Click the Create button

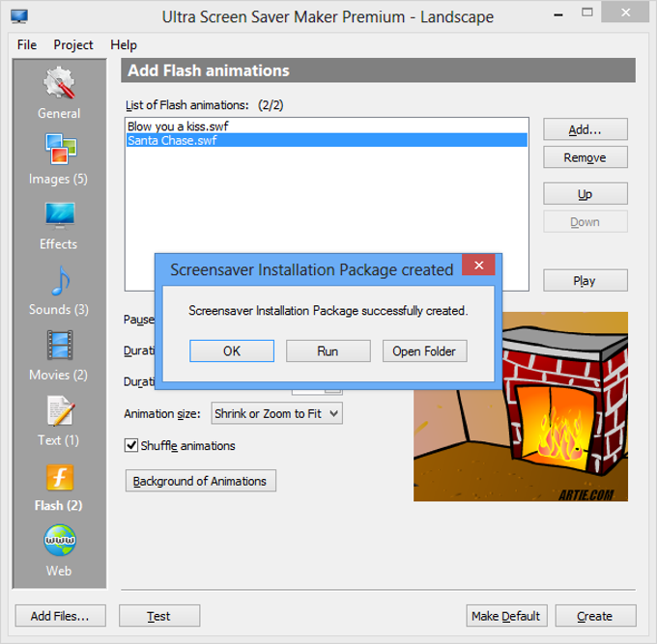595,616
